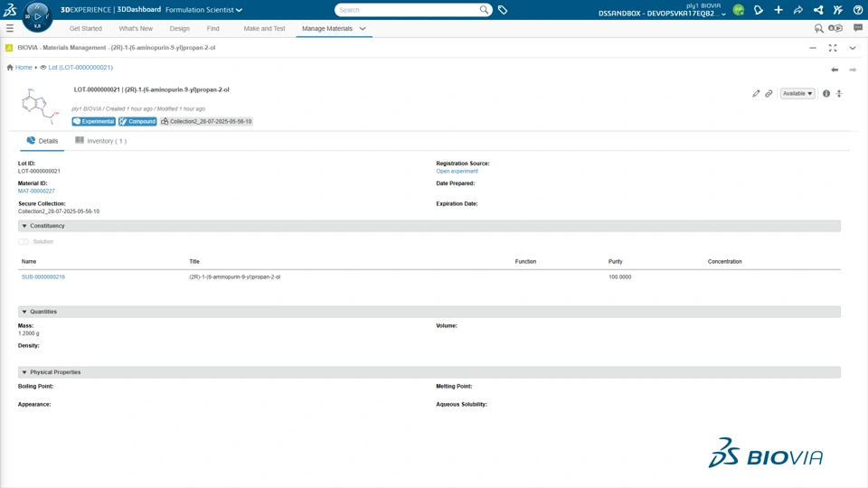Click the Home breadcrumb house icon
The image size is (868, 488).
(x=10, y=68)
